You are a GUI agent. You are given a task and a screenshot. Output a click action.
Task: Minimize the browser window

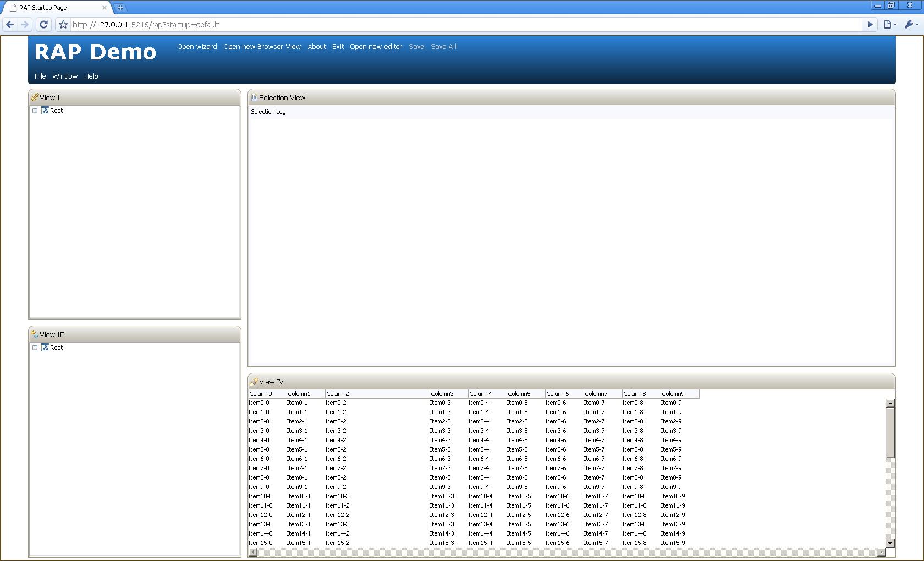(x=877, y=5)
